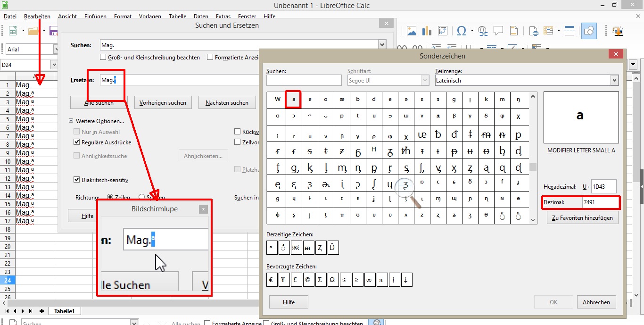
Task: Collapse the Weitere Optionen expander
Action: click(x=72, y=121)
